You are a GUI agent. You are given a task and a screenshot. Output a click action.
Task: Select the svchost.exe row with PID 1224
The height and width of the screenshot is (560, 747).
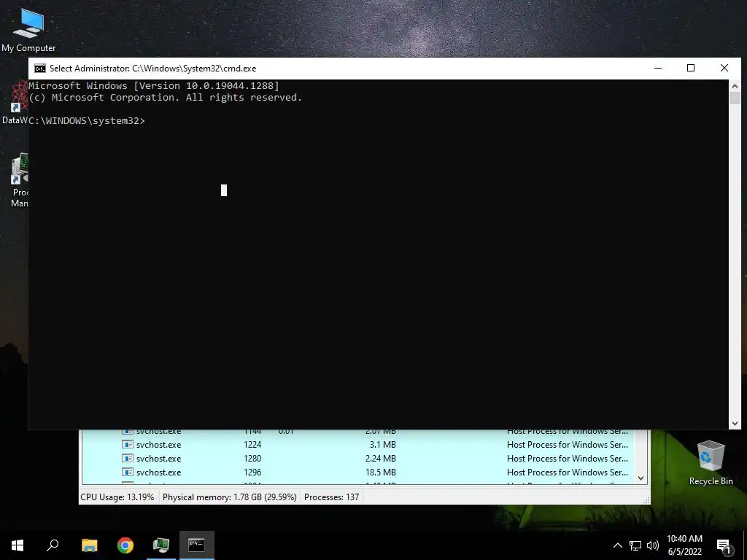click(359, 444)
